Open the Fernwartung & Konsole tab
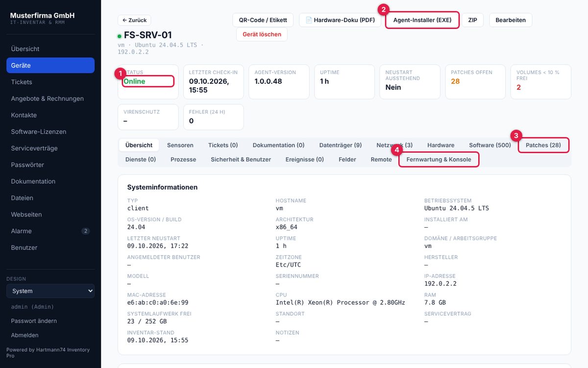This screenshot has height=368, width=588. coord(439,159)
